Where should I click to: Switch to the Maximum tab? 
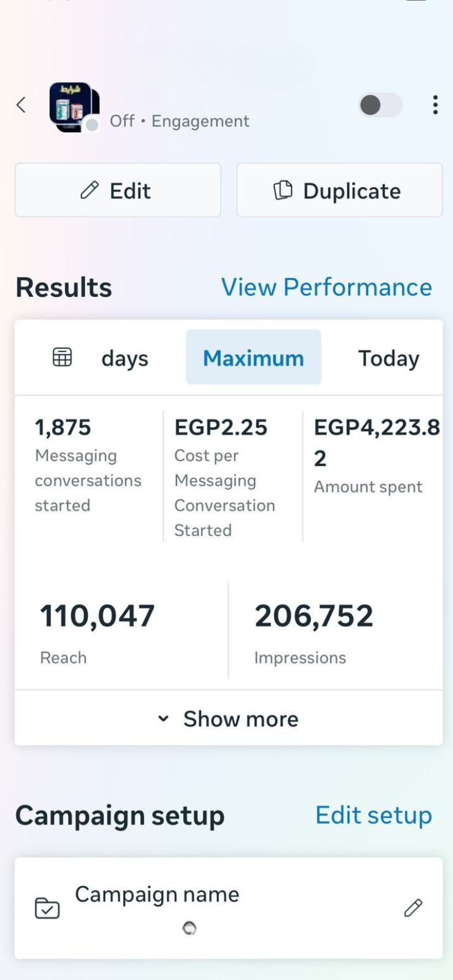pos(253,358)
